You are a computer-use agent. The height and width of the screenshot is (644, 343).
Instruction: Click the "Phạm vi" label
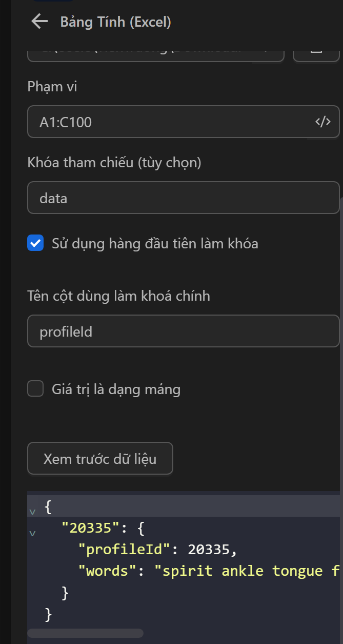(x=52, y=87)
